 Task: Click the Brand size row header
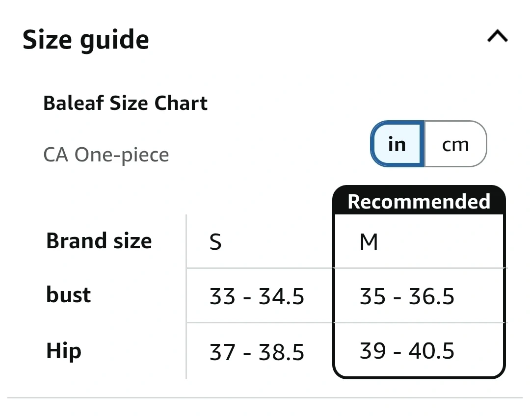click(99, 241)
